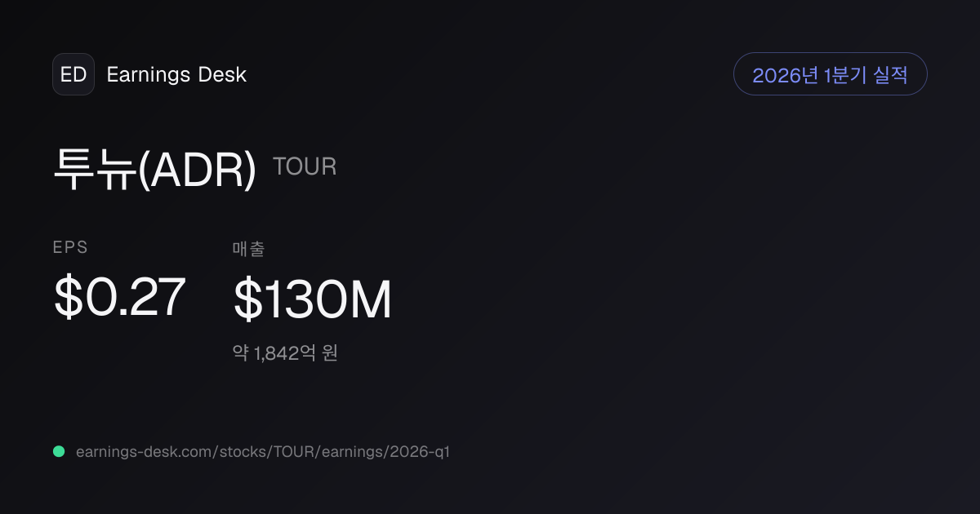Select the 매출 revenue label
This screenshot has width=980, height=514.
click(x=248, y=249)
